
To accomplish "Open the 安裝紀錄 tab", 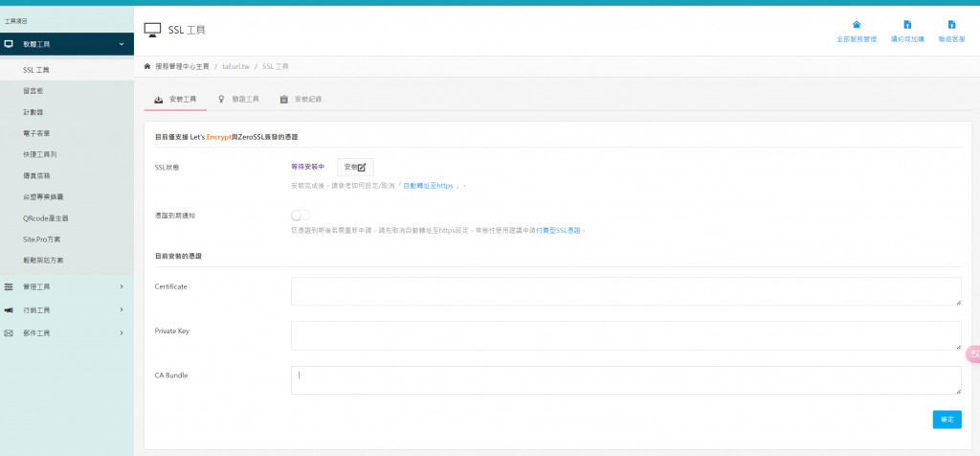I will [301, 100].
